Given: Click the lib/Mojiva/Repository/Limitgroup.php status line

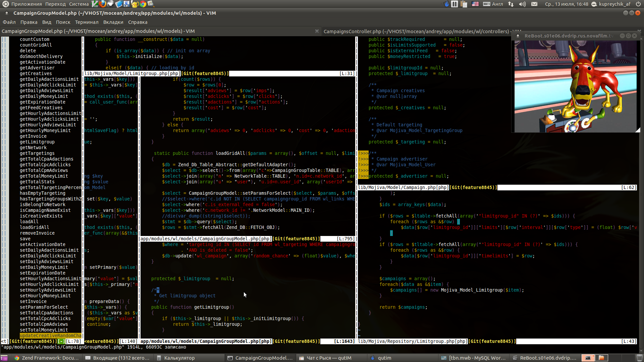Looking at the screenshot, I should point(497,341).
